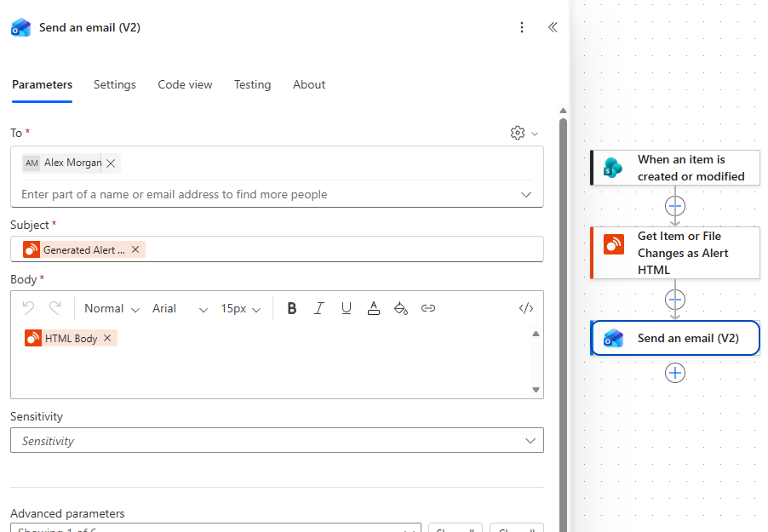The width and height of the screenshot is (768, 532).
Task: Click the body editor scroll down arrow
Action: click(x=536, y=390)
